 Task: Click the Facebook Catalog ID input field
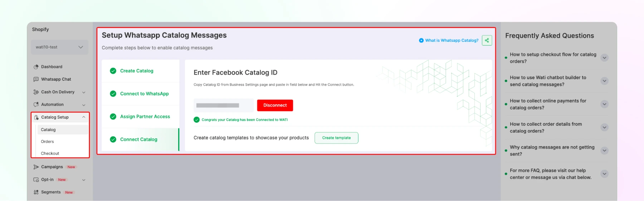point(224,105)
